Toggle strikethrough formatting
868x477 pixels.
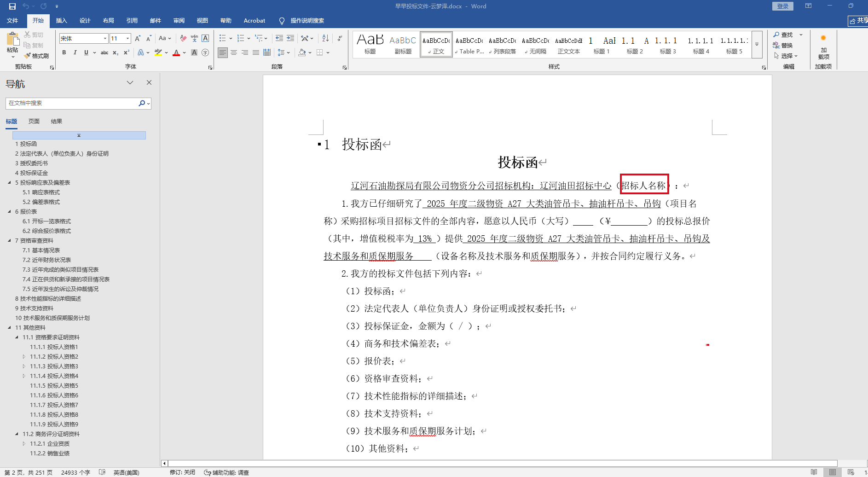click(104, 52)
